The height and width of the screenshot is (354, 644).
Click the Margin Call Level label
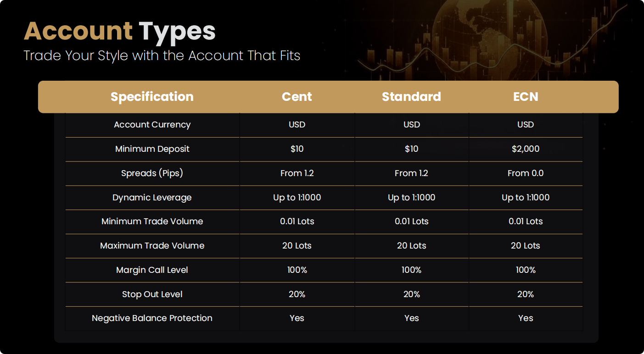[152, 270]
